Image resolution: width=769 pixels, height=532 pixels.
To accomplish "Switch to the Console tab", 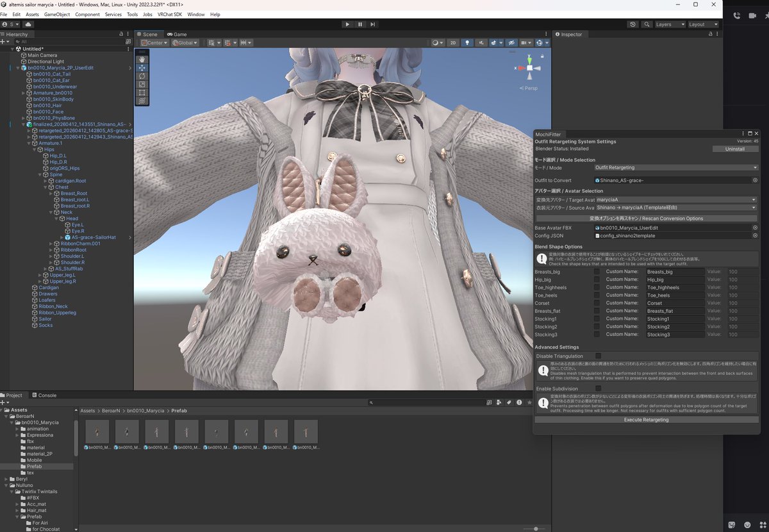I will [x=44, y=395].
